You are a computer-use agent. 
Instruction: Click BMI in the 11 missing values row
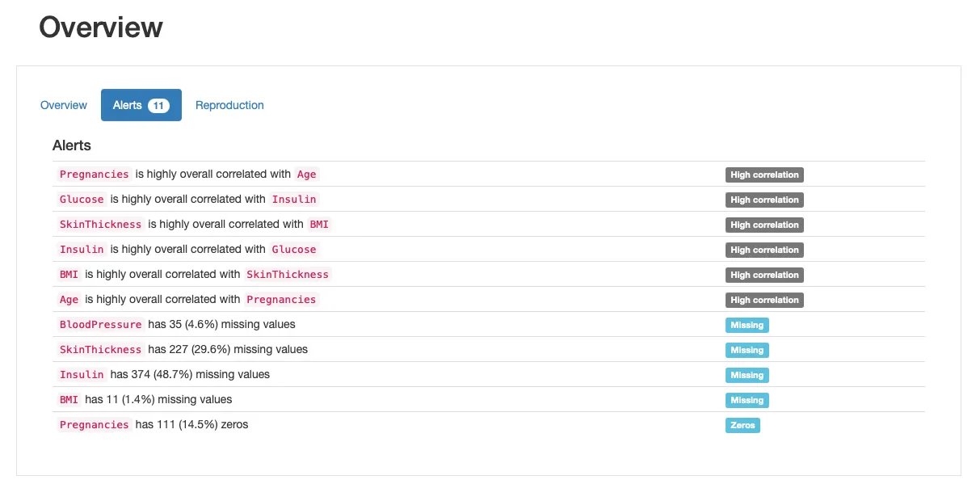click(x=69, y=400)
